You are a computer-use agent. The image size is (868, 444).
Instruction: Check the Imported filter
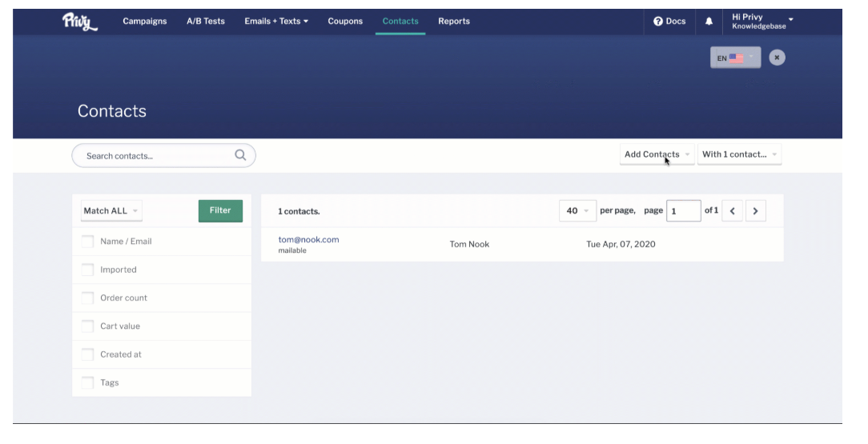click(87, 270)
